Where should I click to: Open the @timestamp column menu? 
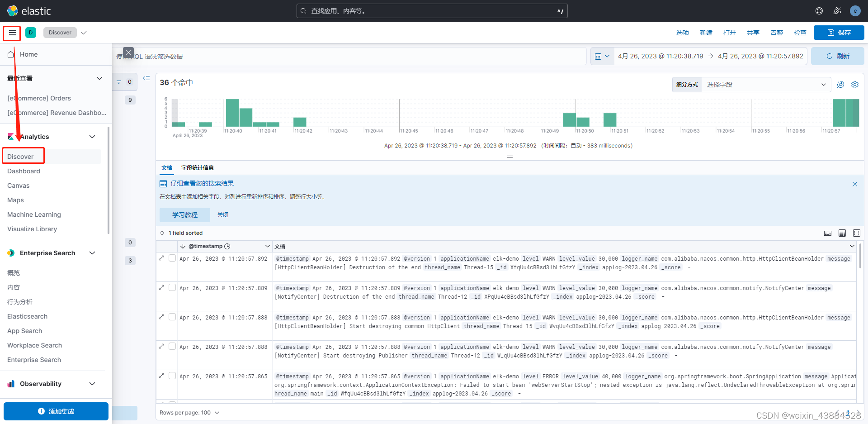pos(267,246)
